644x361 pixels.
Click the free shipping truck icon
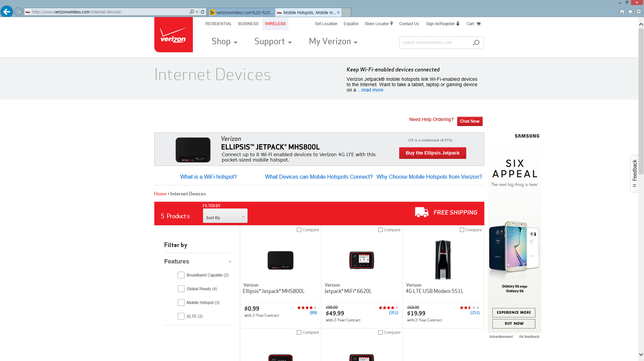click(422, 212)
